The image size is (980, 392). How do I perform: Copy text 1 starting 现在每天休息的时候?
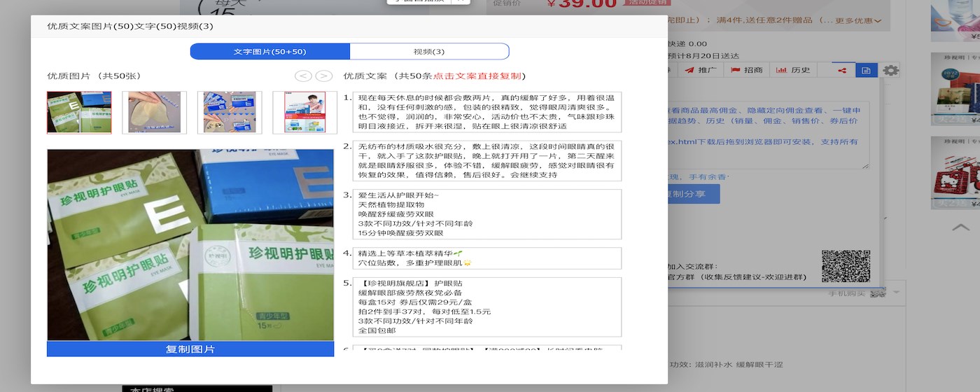coord(487,112)
